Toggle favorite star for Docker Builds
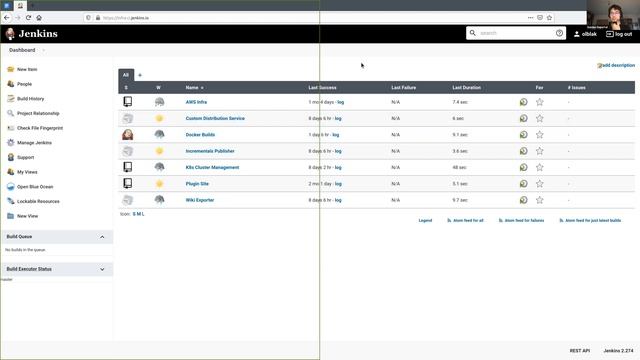 pyautogui.click(x=540, y=135)
